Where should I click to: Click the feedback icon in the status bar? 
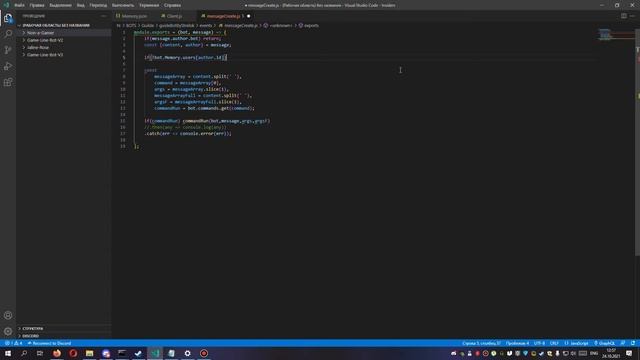622,343
